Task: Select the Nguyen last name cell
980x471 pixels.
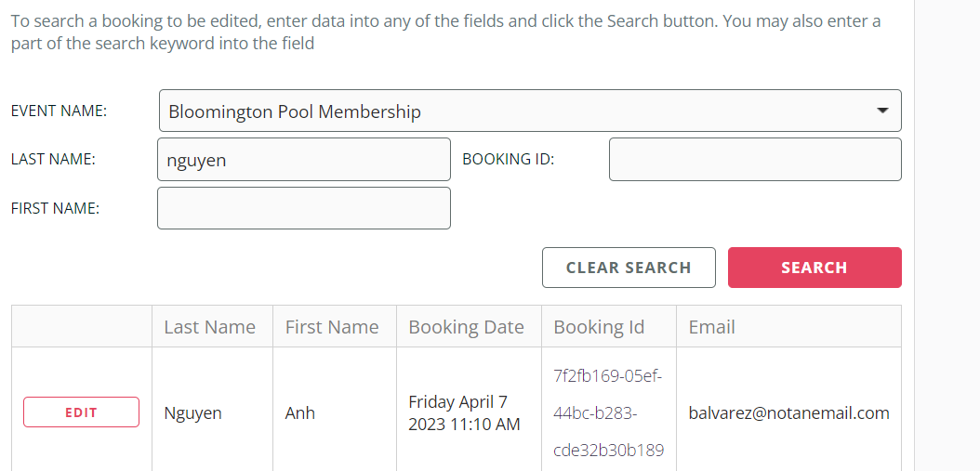Action: tap(193, 413)
